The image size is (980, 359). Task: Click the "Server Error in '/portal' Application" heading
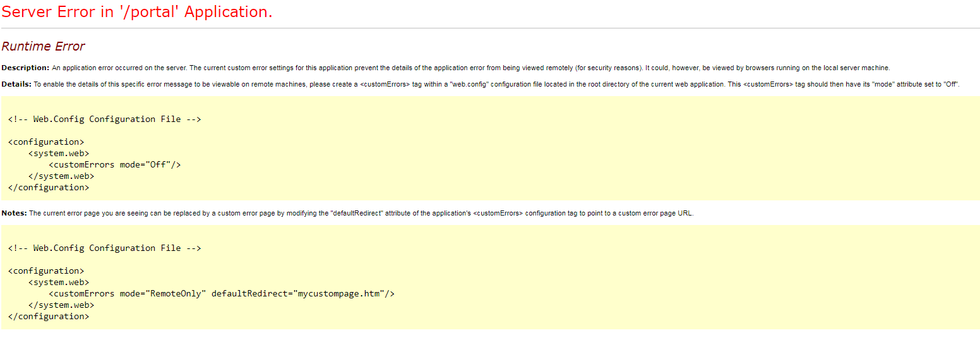[x=137, y=12]
